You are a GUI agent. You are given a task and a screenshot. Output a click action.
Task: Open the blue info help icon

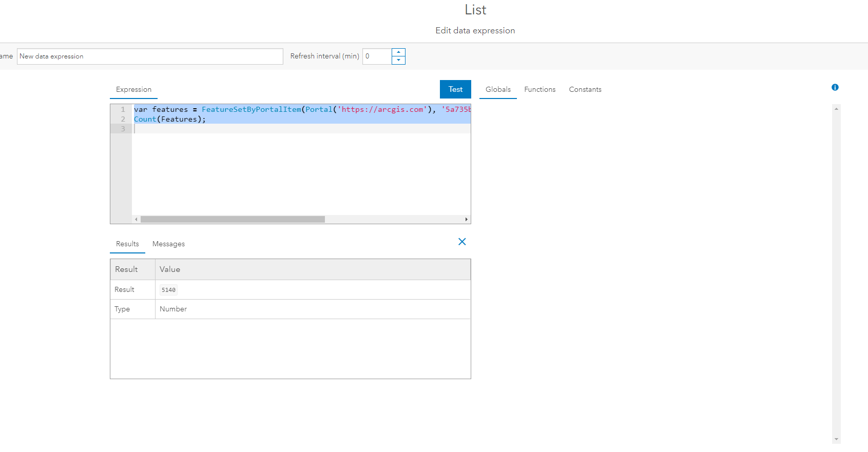click(835, 87)
